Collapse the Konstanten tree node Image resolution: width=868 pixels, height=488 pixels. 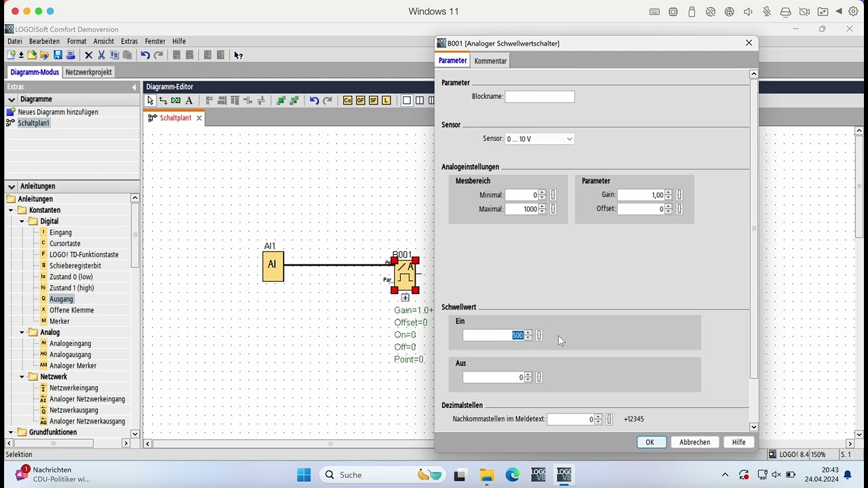(x=11, y=210)
